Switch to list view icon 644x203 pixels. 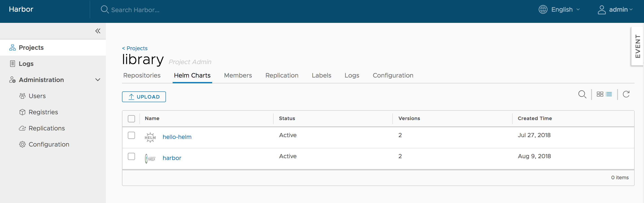point(609,94)
